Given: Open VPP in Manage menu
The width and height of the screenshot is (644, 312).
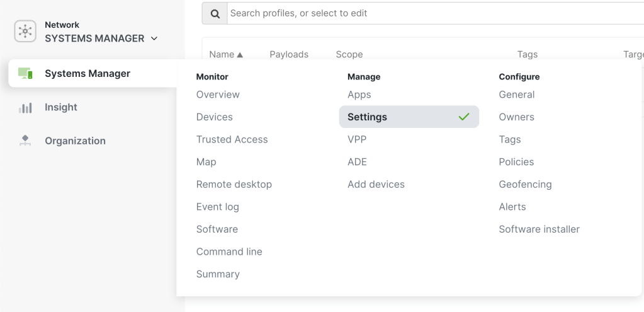Looking at the screenshot, I should click(x=356, y=139).
